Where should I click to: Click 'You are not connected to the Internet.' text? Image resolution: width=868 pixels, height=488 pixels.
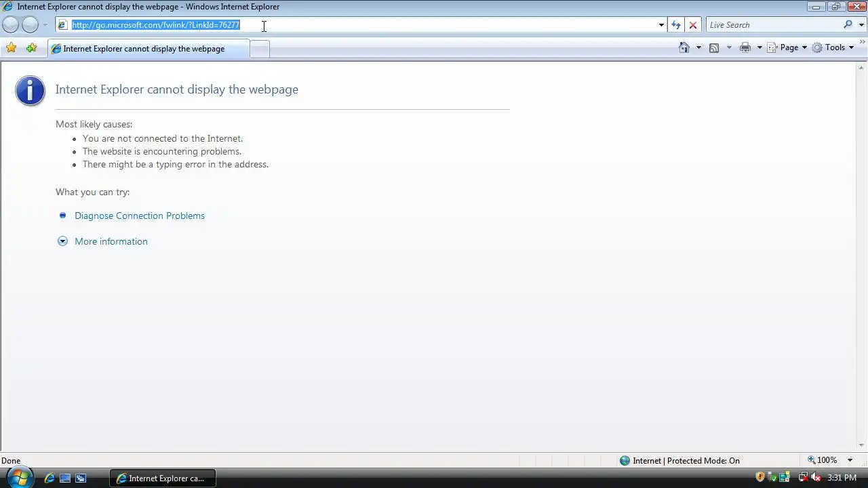coord(163,138)
